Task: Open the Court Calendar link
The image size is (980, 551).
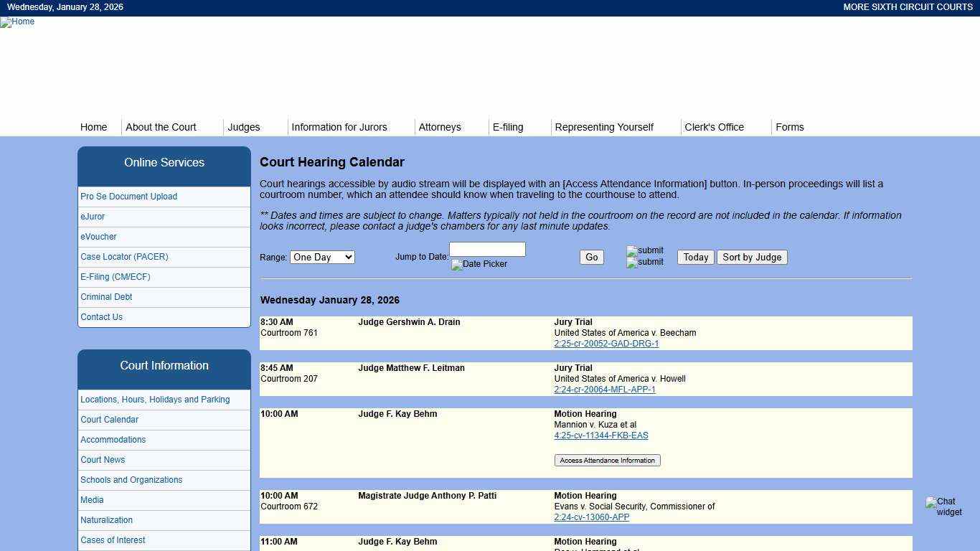Action: pos(109,420)
